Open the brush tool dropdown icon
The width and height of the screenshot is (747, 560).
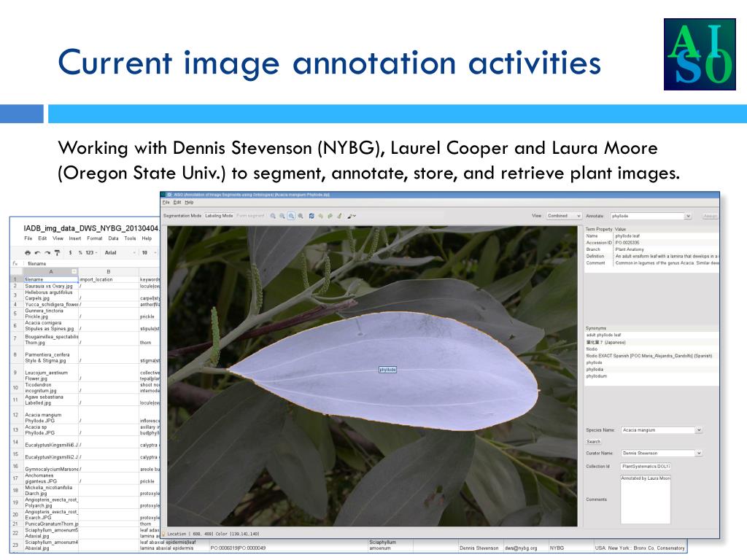pyautogui.click(x=352, y=216)
